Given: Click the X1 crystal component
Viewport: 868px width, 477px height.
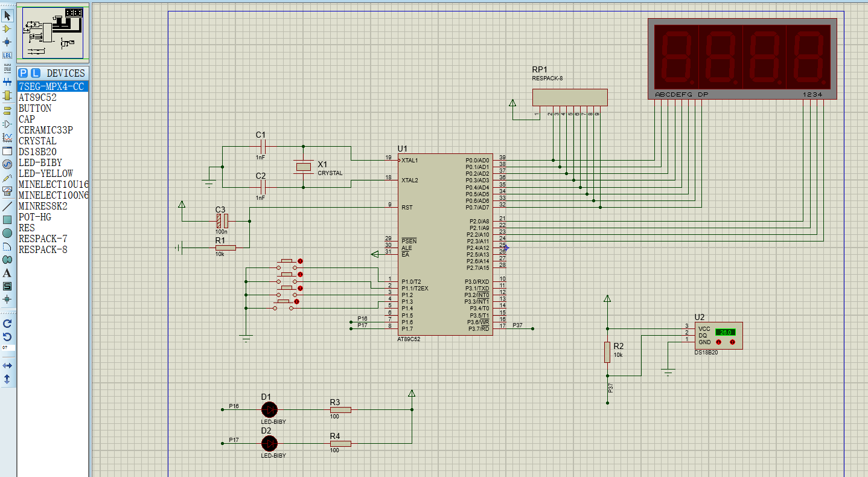Looking at the screenshot, I should (303, 167).
